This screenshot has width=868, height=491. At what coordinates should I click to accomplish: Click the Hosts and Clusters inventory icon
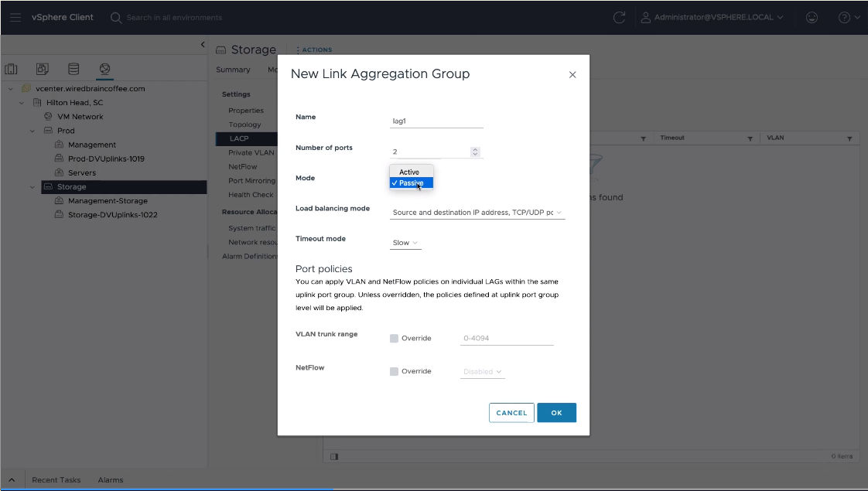[x=12, y=70]
